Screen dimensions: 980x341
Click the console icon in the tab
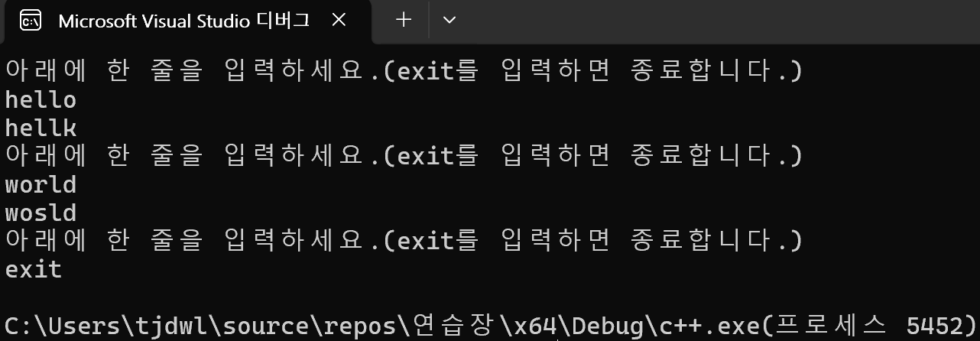pos(30,21)
